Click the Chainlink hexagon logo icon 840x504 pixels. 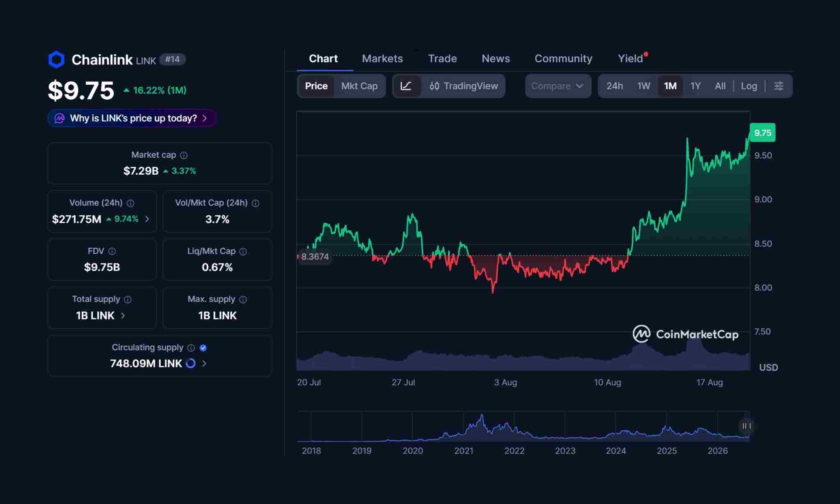(x=56, y=59)
